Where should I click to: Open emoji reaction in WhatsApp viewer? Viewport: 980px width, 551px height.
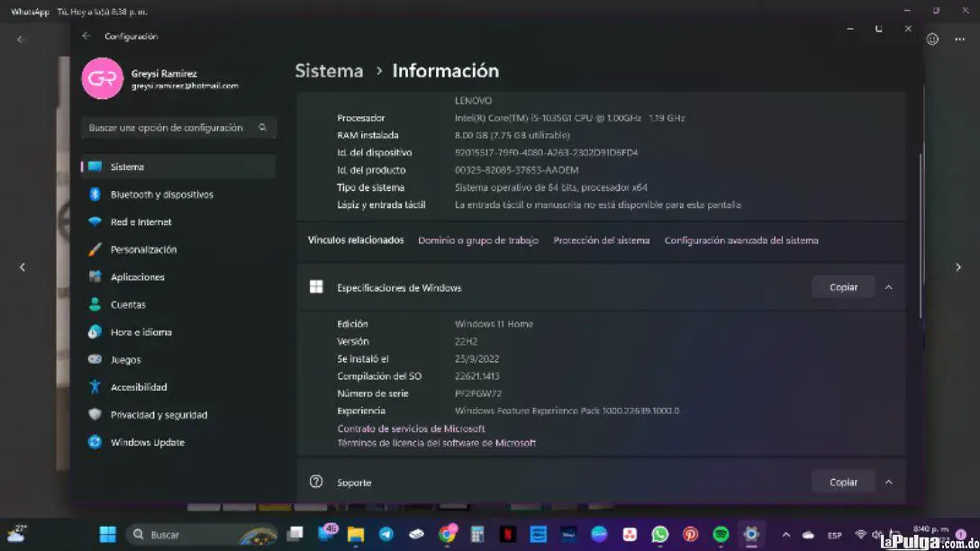point(932,40)
